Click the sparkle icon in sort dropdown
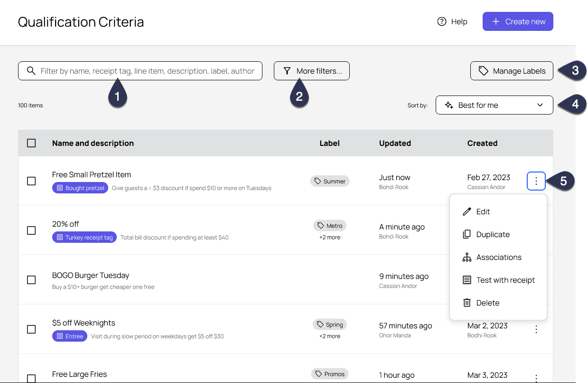Viewport: 588px width, 383px height. click(449, 105)
